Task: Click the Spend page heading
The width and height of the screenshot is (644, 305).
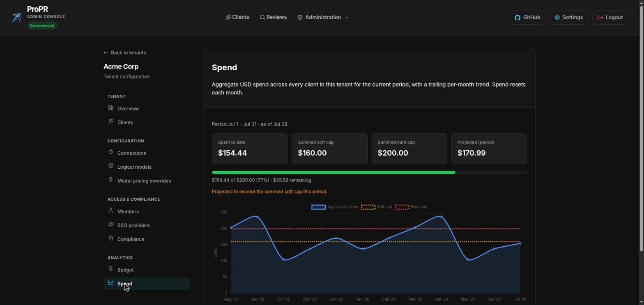Action: click(224, 67)
